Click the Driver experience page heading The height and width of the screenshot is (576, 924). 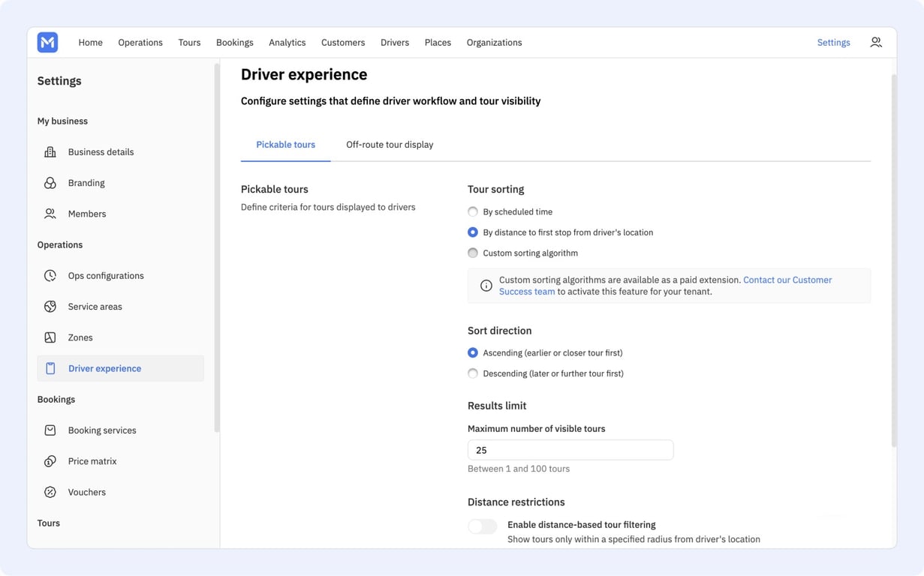pos(304,74)
